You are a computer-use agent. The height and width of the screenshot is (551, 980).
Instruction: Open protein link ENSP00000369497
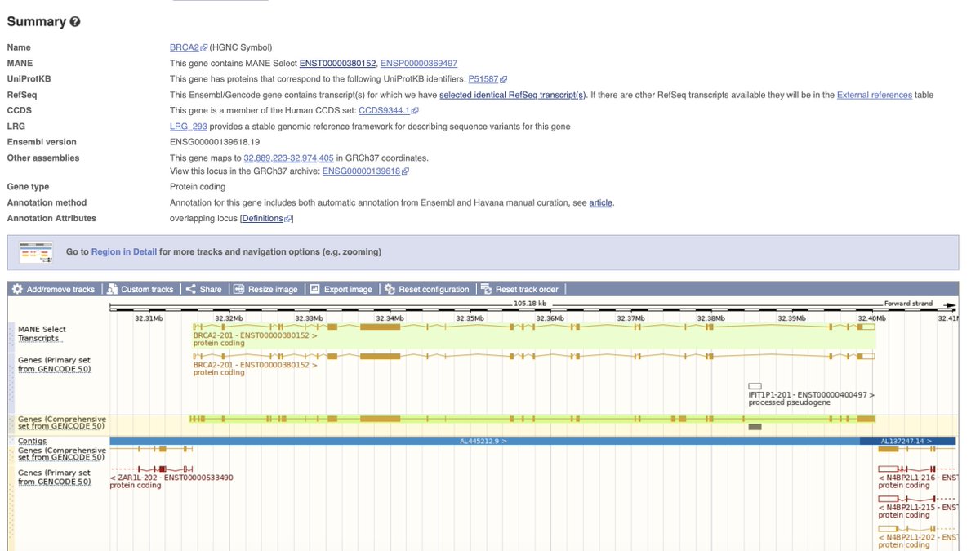coord(419,63)
